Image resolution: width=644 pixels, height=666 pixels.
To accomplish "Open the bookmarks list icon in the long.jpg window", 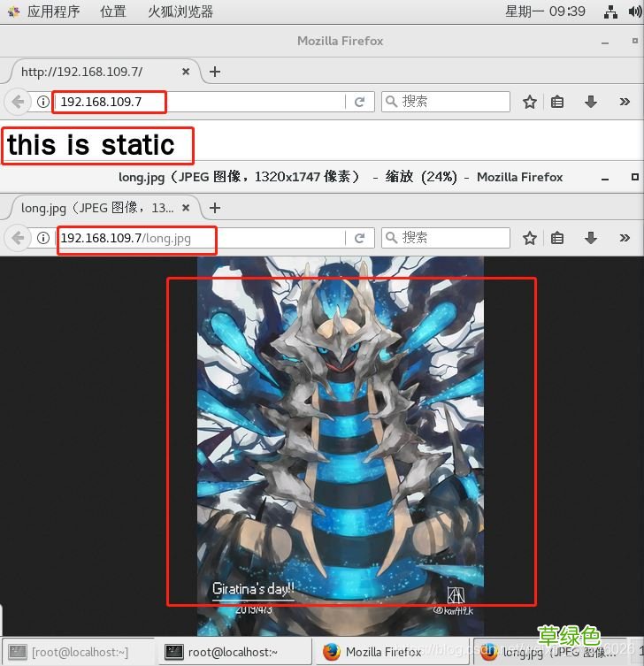I will coord(557,239).
